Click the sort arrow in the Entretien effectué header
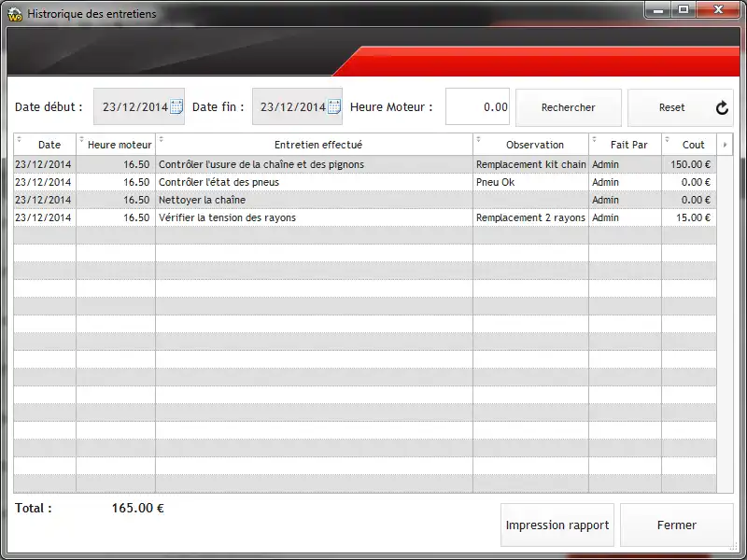Screen dimensions: 747x560 (x=161, y=139)
